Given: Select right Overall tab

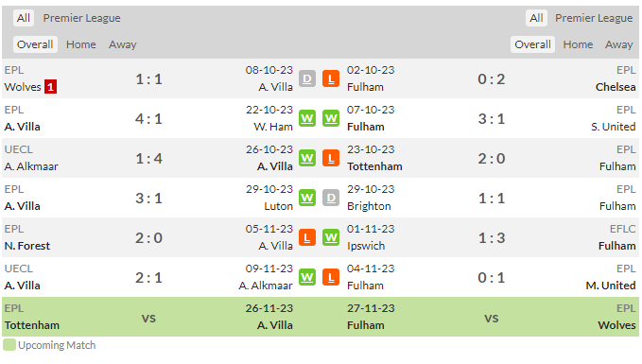Looking at the screenshot, I should tap(532, 44).
